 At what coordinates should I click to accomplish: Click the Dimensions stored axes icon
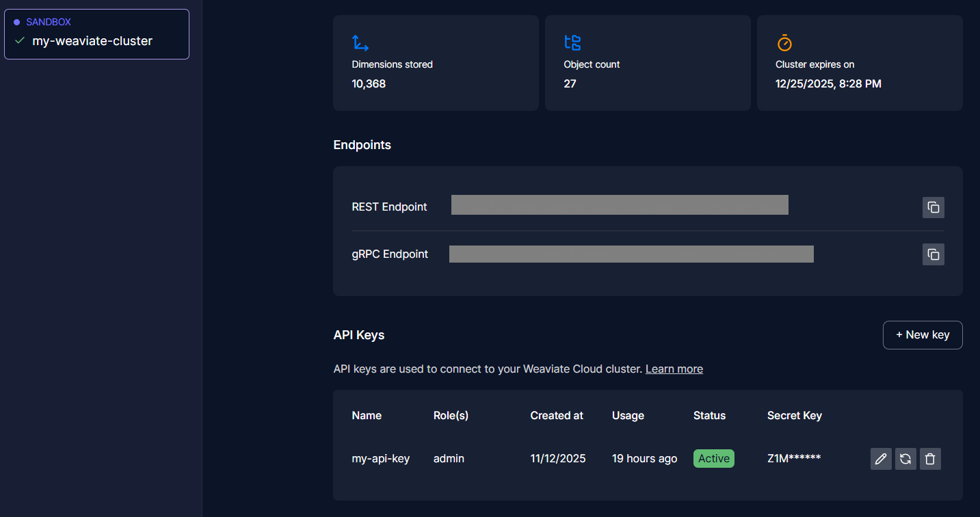360,43
